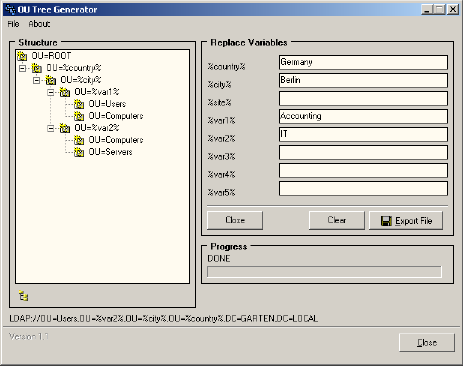Click the folder icon beside OU=%var2%
This screenshot has height=366, width=463.
65,128
